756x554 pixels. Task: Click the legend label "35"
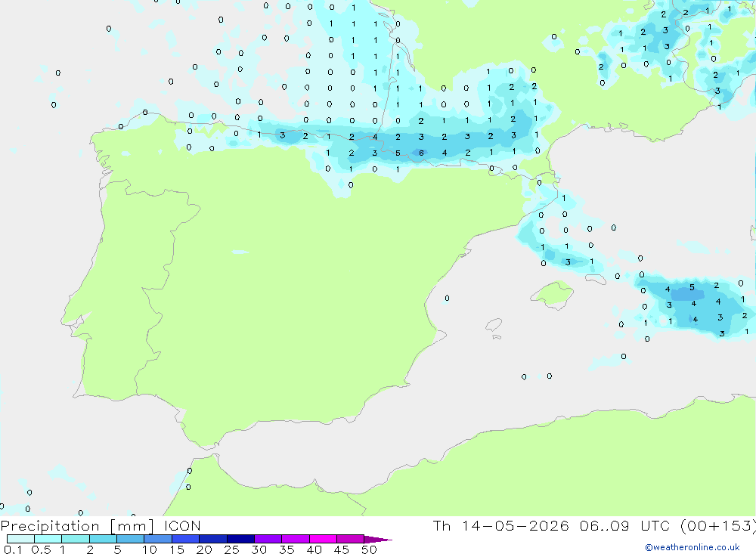pos(287,549)
